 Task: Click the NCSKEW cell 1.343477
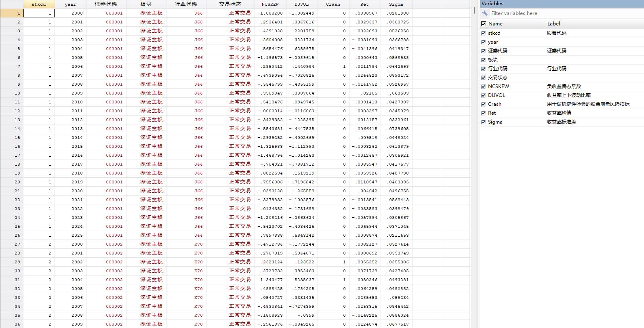coord(270,280)
